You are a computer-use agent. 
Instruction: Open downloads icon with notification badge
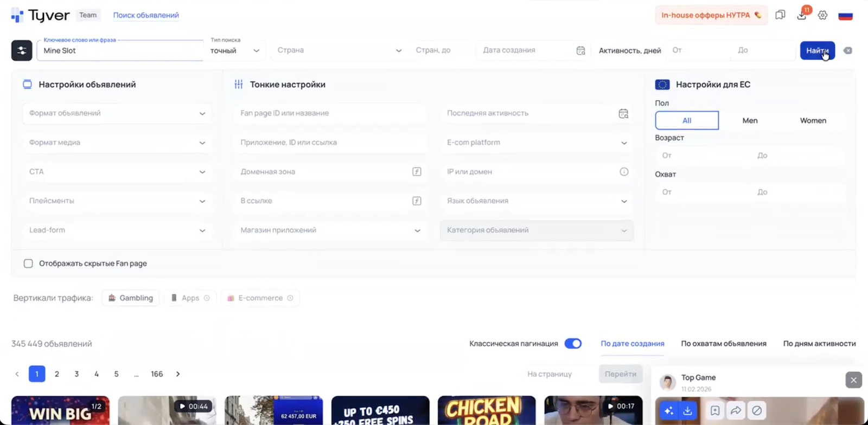(802, 15)
